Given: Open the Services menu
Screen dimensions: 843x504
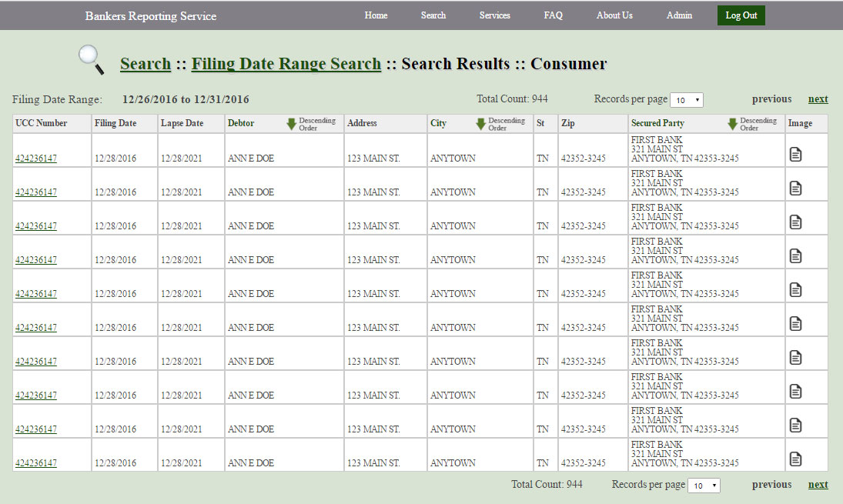Looking at the screenshot, I should 494,15.
